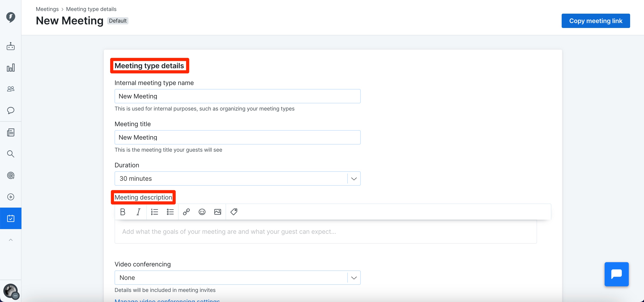Open the play circle icon in sidebar

pos(11,197)
